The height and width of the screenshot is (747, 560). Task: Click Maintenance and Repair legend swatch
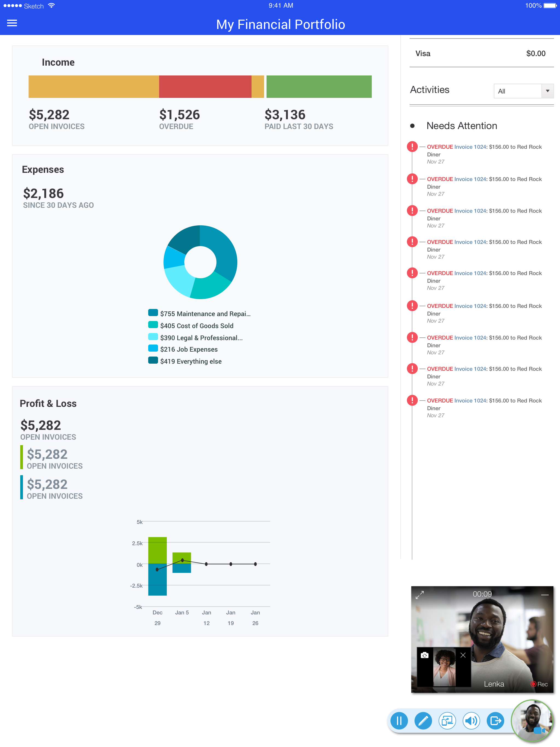pos(153,313)
